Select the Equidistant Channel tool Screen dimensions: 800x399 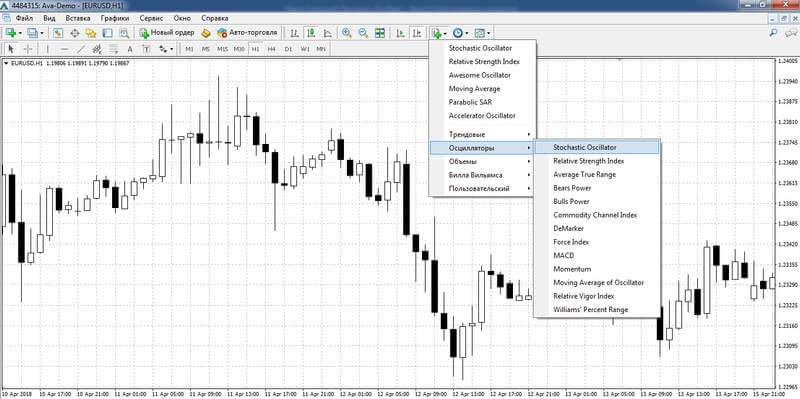click(97, 49)
